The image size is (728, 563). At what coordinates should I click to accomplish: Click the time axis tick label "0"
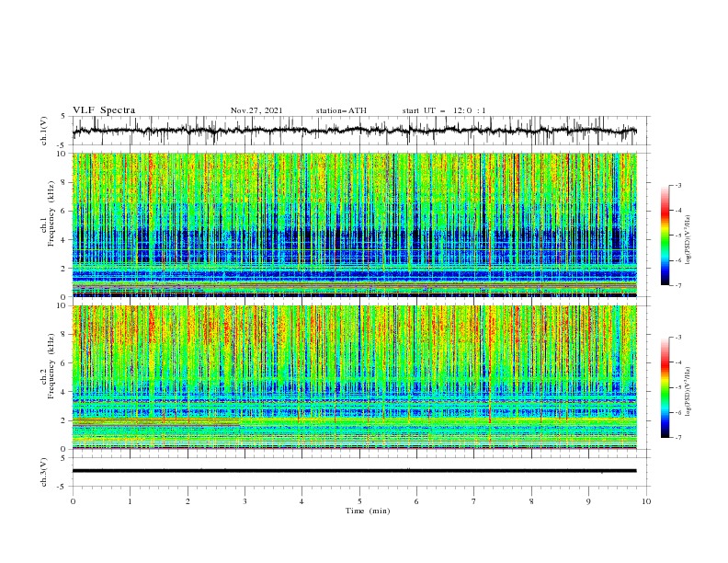73,501
